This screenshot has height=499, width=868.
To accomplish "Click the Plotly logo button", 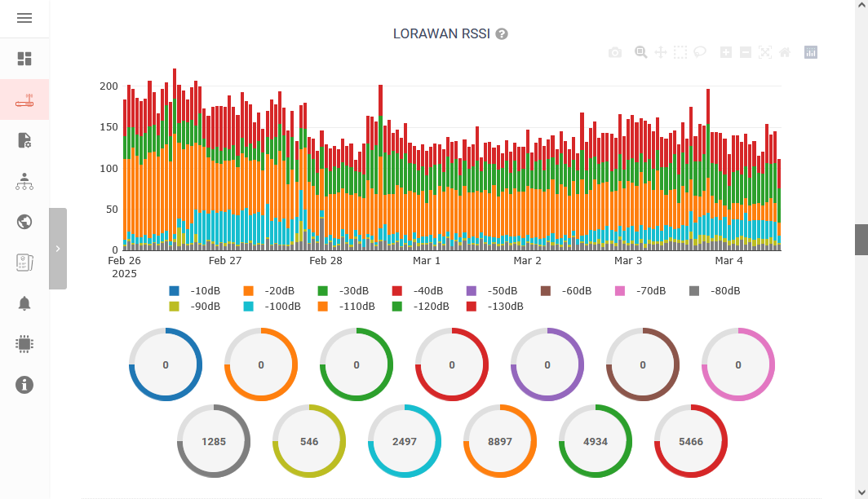I will [x=811, y=53].
